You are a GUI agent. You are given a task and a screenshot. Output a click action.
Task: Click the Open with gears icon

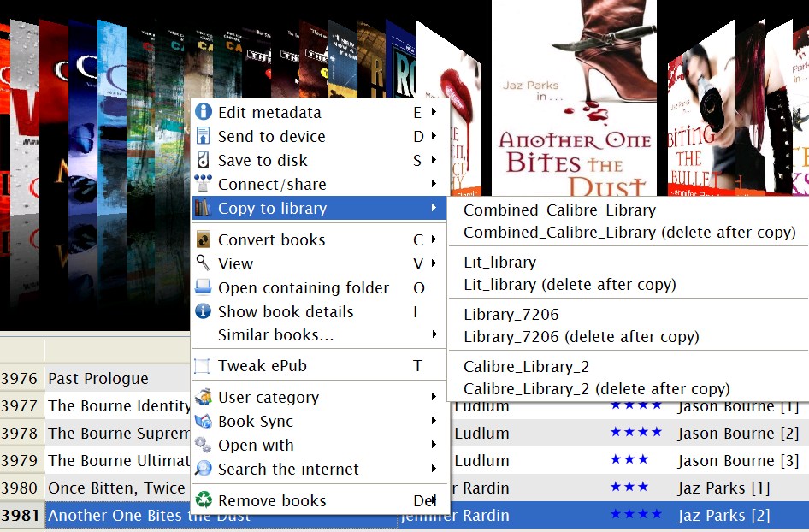coord(204,444)
